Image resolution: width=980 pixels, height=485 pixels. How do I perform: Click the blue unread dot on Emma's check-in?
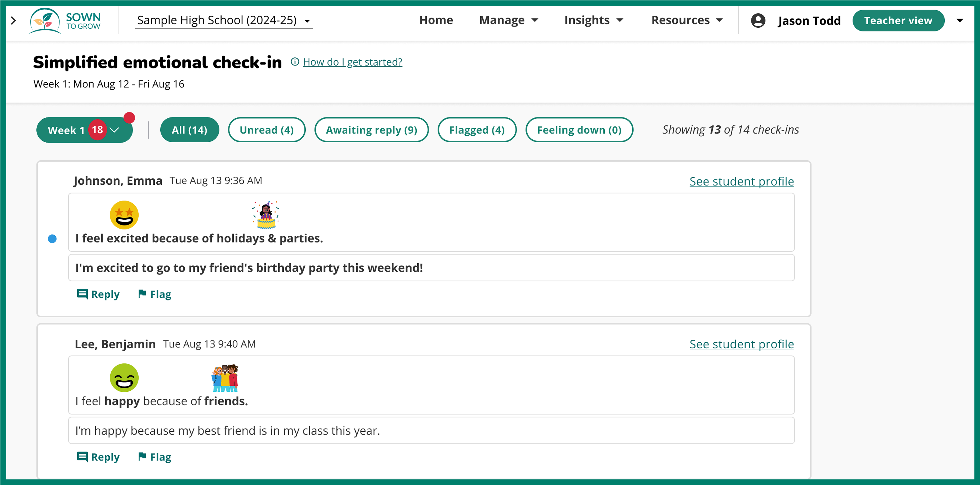coord(52,238)
